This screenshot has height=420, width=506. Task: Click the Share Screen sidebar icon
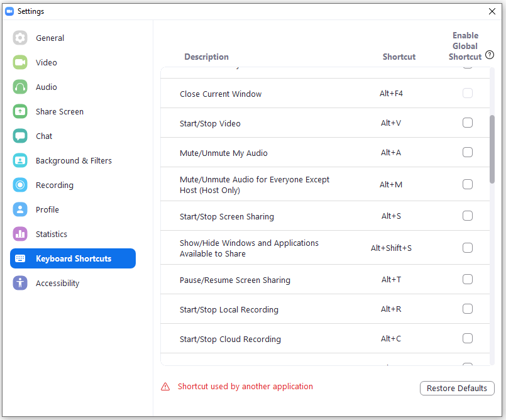coord(20,111)
